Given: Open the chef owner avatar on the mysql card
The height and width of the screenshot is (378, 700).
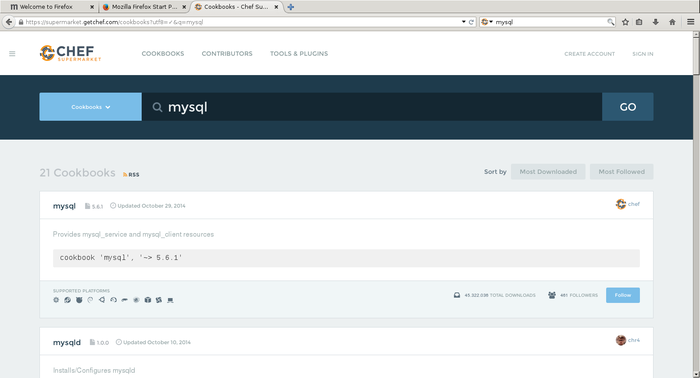Looking at the screenshot, I should coord(621,204).
